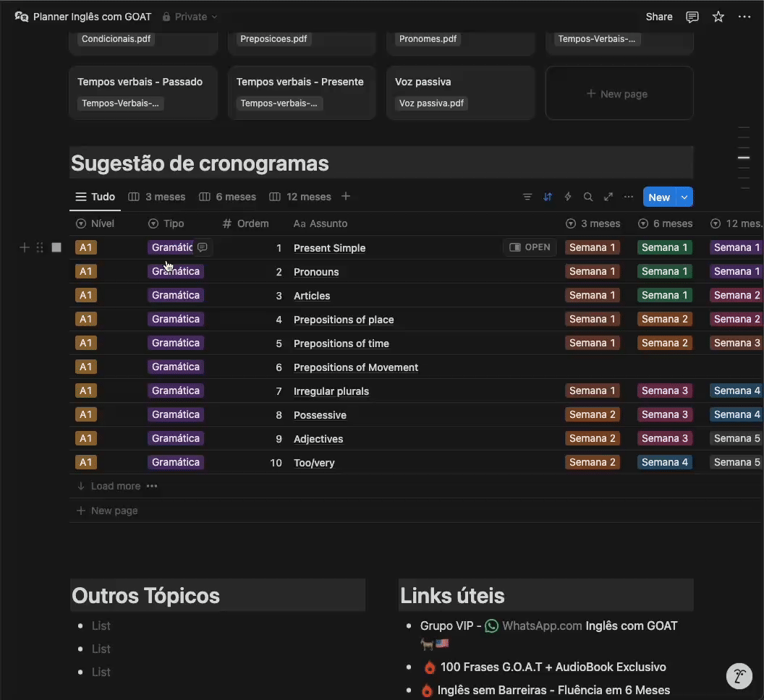Open the Nível column header menu
The width and height of the screenshot is (764, 700).
[95, 223]
